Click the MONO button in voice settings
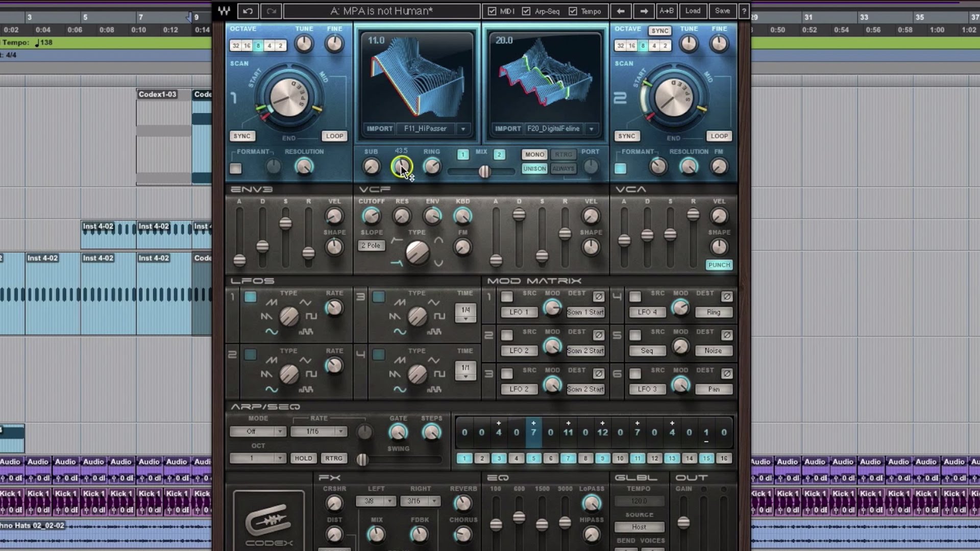Viewport: 980px width, 551px height. coord(535,154)
